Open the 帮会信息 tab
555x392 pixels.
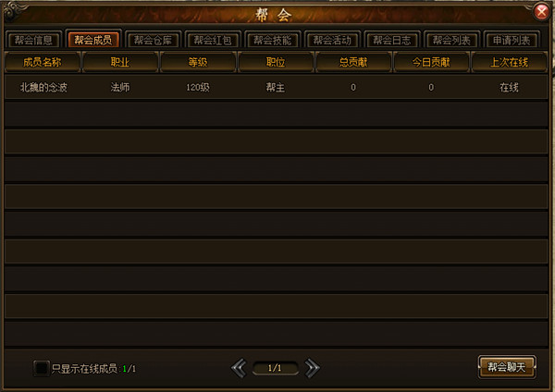(x=33, y=40)
